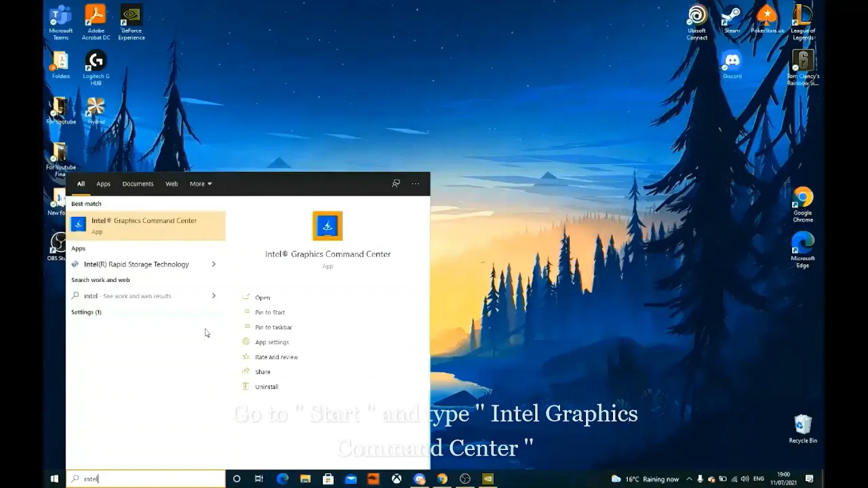Switch to the Documents search tab

click(138, 184)
